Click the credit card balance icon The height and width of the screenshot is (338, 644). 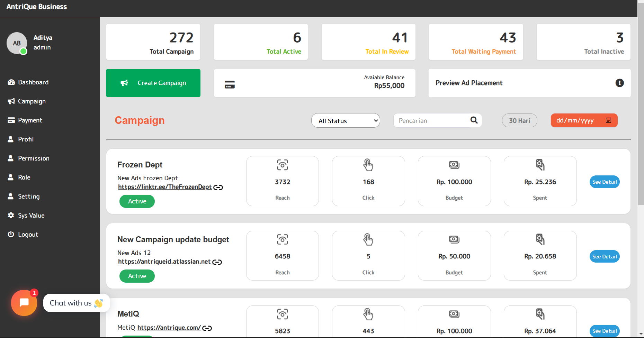(x=230, y=84)
